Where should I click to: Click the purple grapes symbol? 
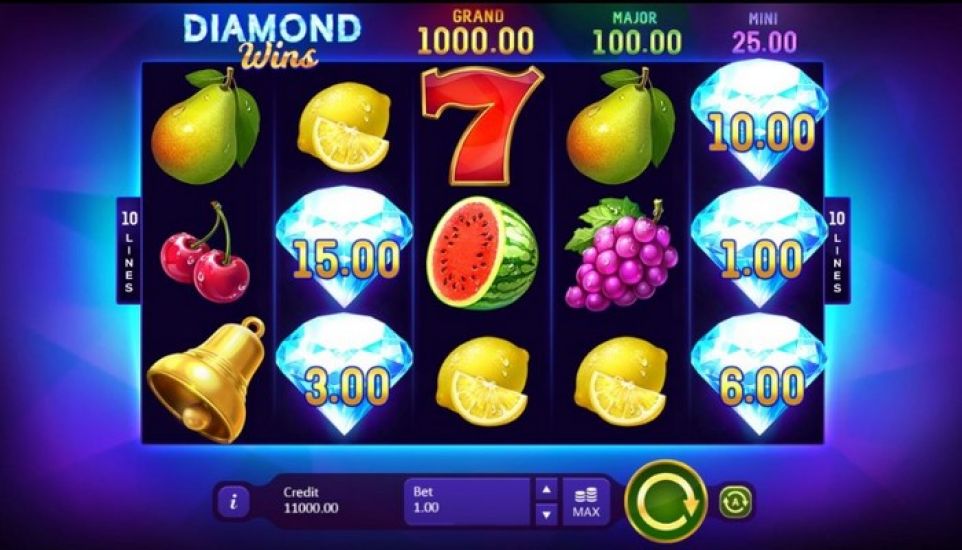[621, 254]
